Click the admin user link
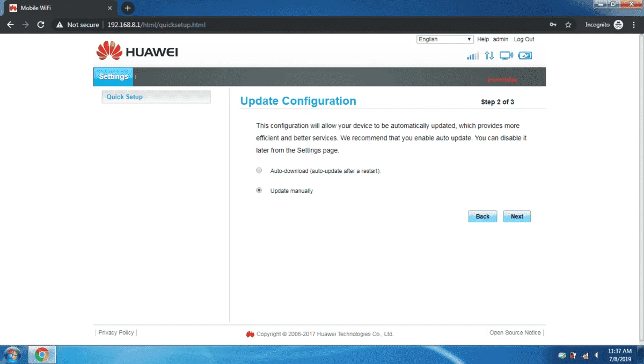The image size is (644, 364). pyautogui.click(x=501, y=39)
